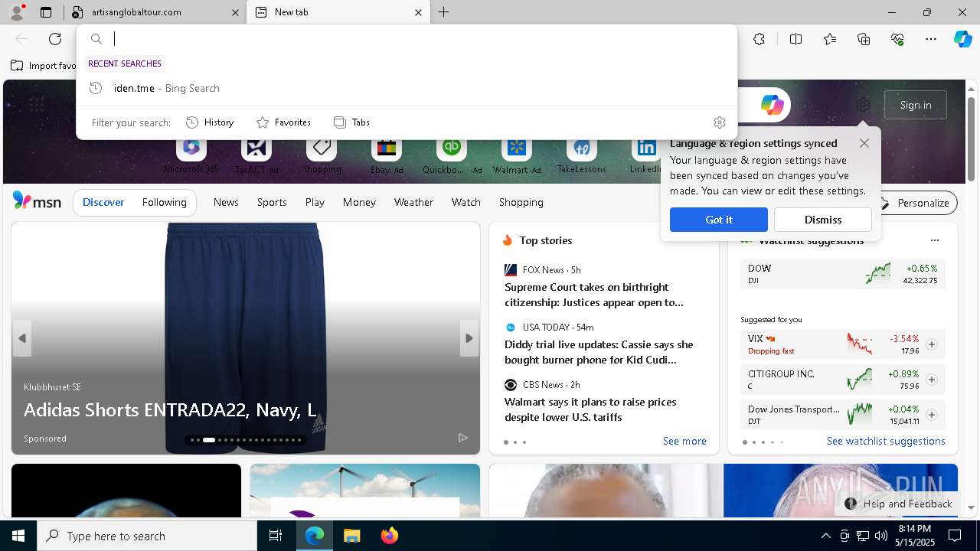Viewport: 980px width, 551px height.
Task: Launch the Copilot sidebar icon
Action: pos(962,39)
